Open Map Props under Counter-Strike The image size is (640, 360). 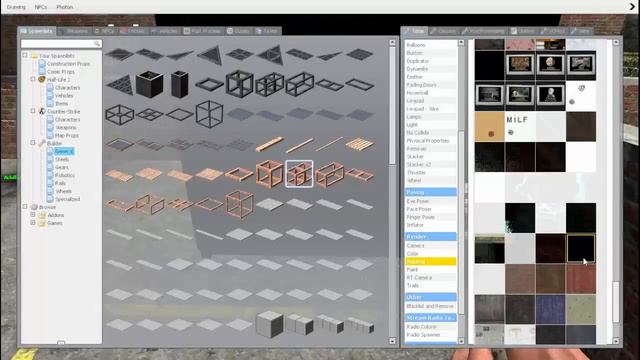[67, 135]
